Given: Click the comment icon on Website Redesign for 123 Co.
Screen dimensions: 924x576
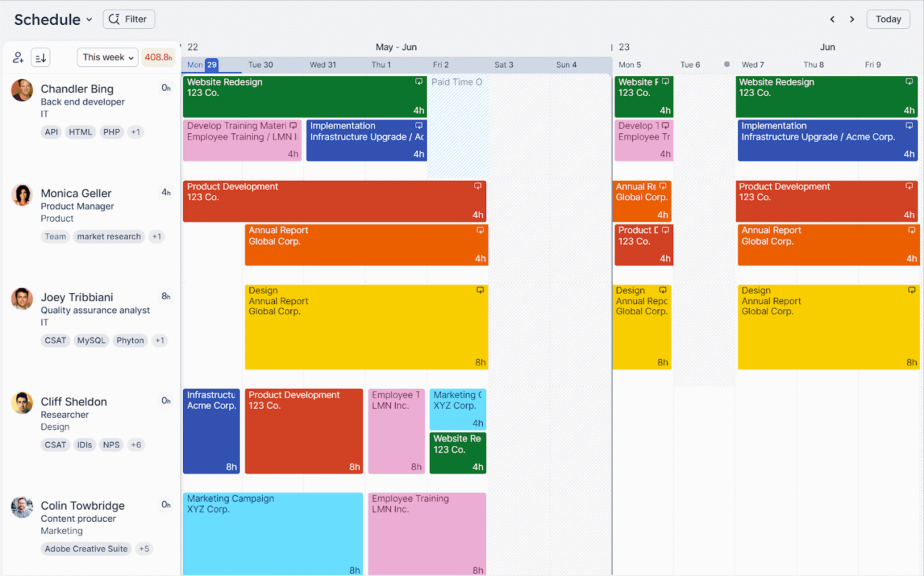Looking at the screenshot, I should [x=418, y=81].
